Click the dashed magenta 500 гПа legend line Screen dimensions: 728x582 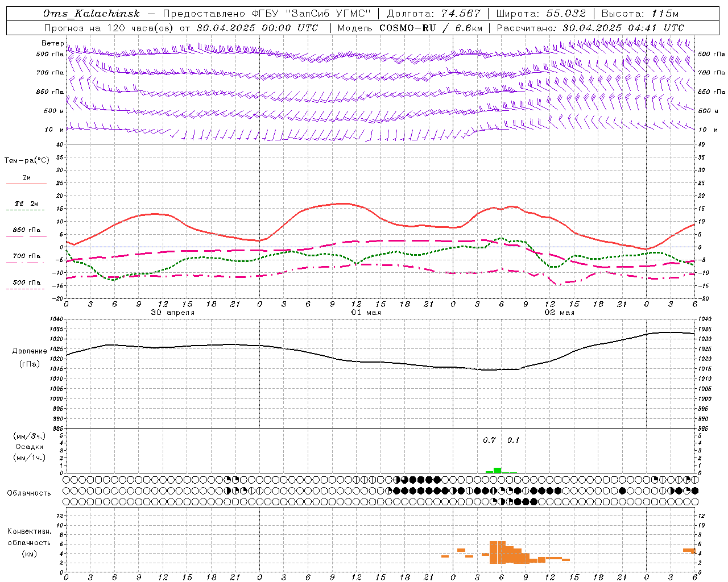pyautogui.click(x=26, y=289)
